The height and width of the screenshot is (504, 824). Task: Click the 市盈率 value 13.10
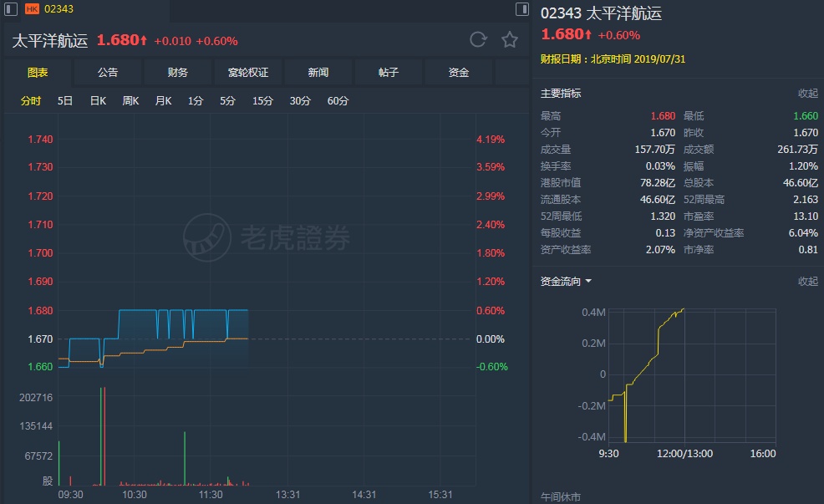pyautogui.click(x=806, y=216)
